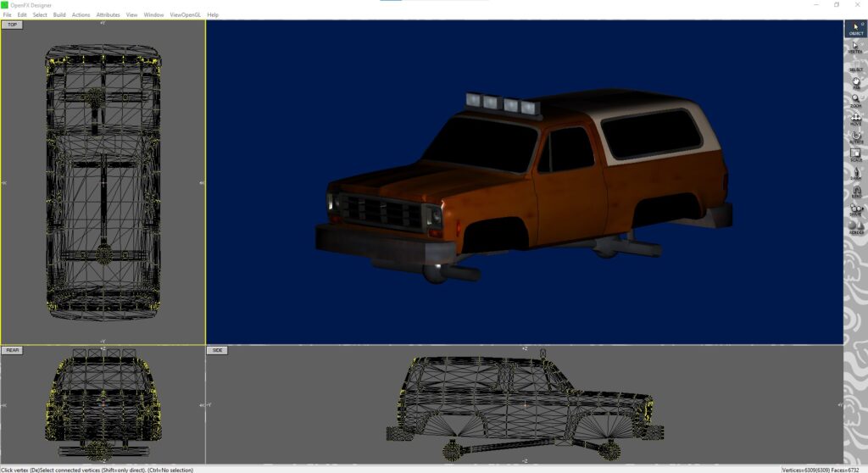The width and height of the screenshot is (868, 473).
Task: Open the Actions menu
Action: point(81,14)
